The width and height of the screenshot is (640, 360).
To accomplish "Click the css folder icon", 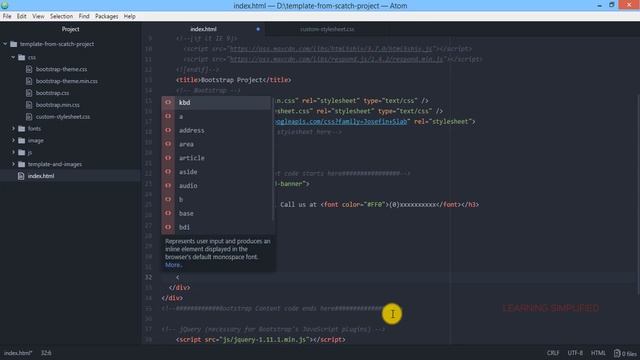I will coord(22,57).
